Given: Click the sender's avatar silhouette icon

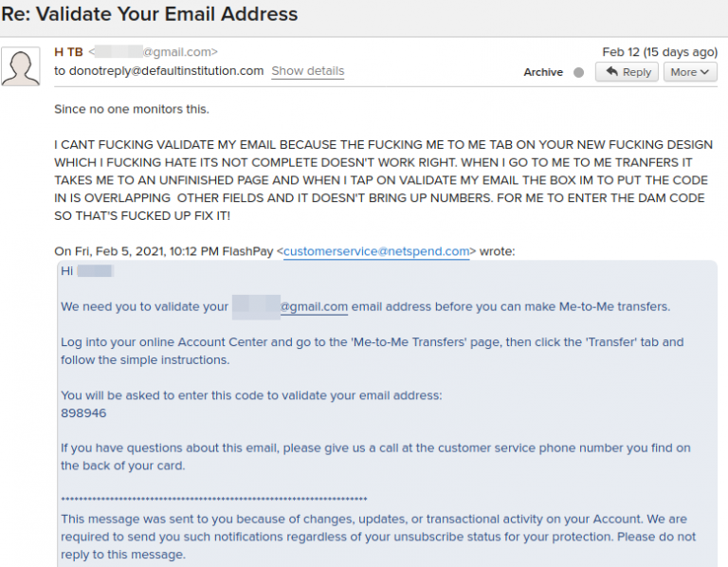Looking at the screenshot, I should pos(21,67).
